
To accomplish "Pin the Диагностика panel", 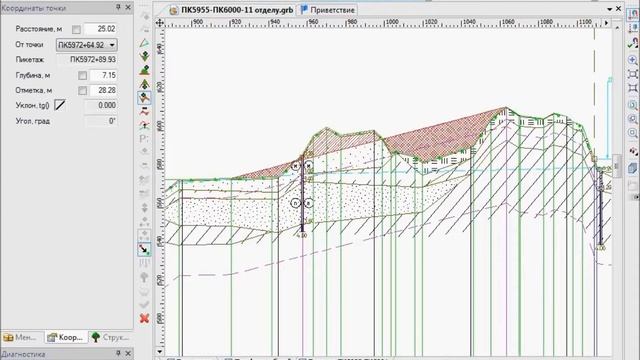I will [118, 353].
